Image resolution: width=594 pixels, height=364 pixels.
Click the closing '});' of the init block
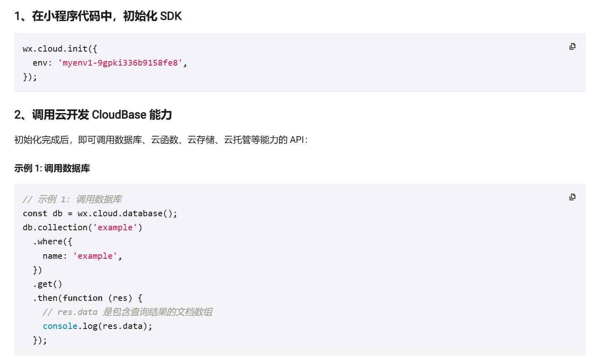pyautogui.click(x=30, y=77)
